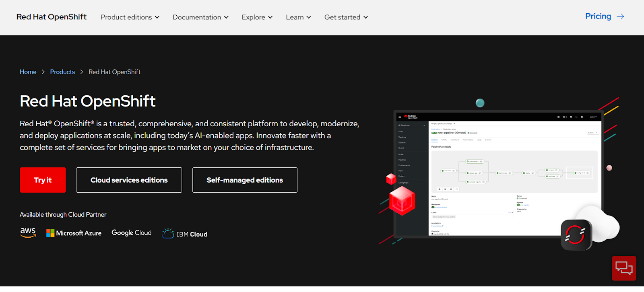
Task: Click the large red cube graphic
Action: click(402, 201)
